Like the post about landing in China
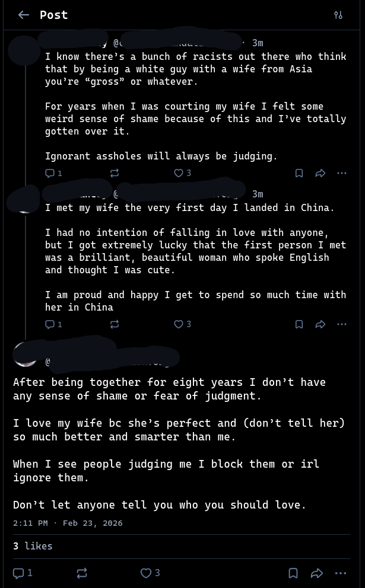 click(179, 324)
